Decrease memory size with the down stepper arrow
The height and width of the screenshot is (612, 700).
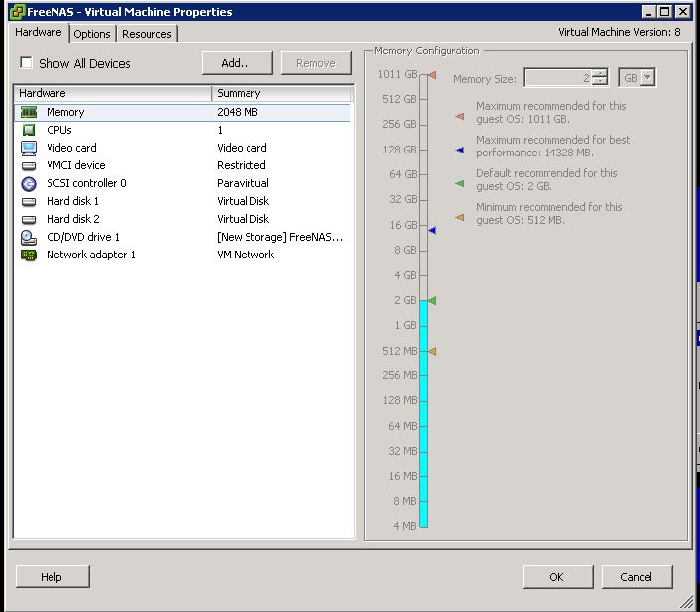601,81
